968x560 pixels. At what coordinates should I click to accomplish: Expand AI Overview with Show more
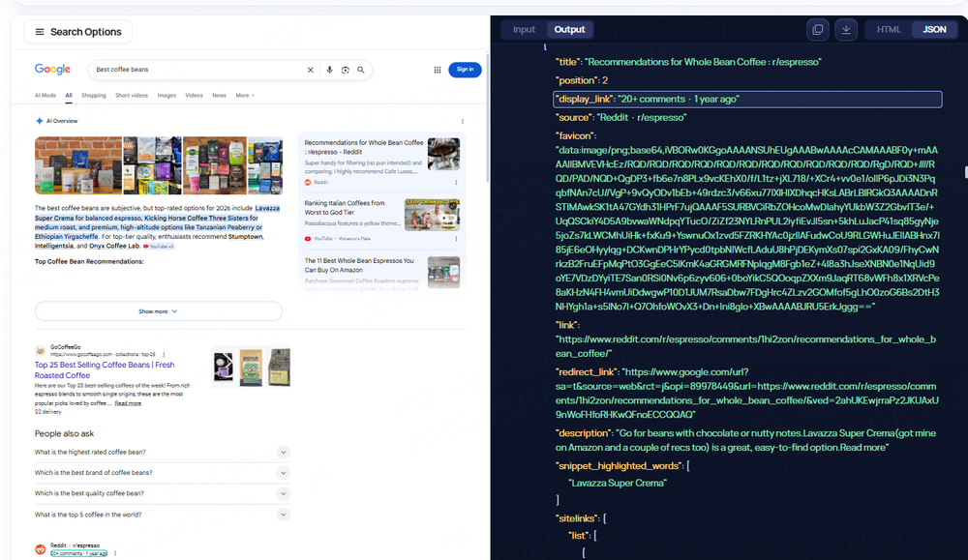(x=159, y=311)
